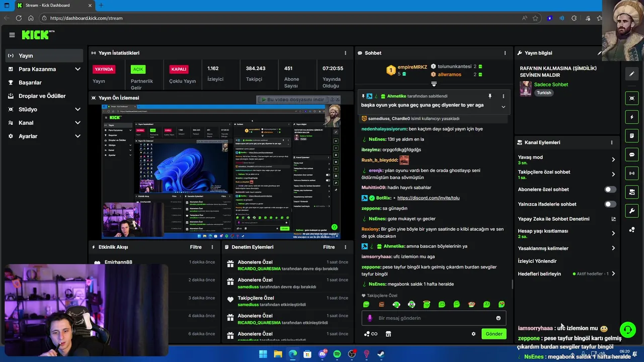Open Yasaklanmış kelimeler settings arrow

613,248
